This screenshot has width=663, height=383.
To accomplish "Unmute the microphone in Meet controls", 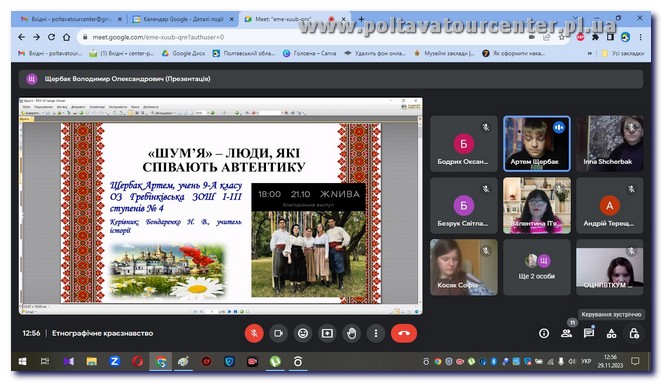I will click(254, 334).
